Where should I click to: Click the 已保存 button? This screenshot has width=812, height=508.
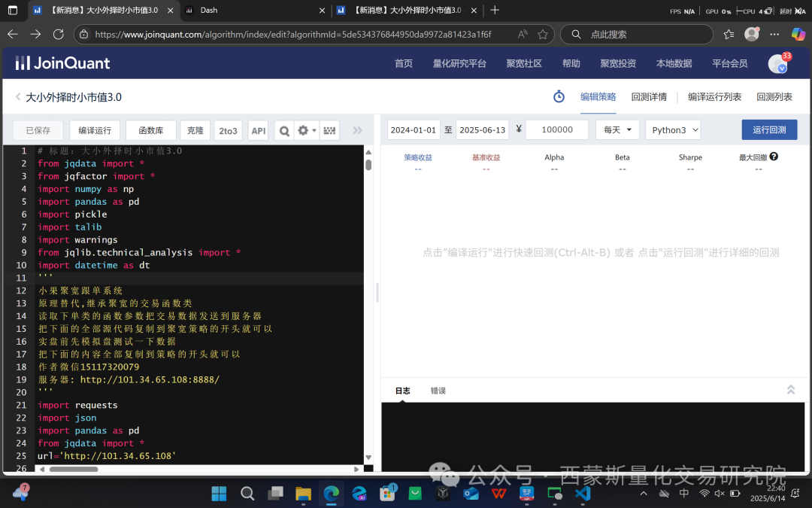point(38,131)
